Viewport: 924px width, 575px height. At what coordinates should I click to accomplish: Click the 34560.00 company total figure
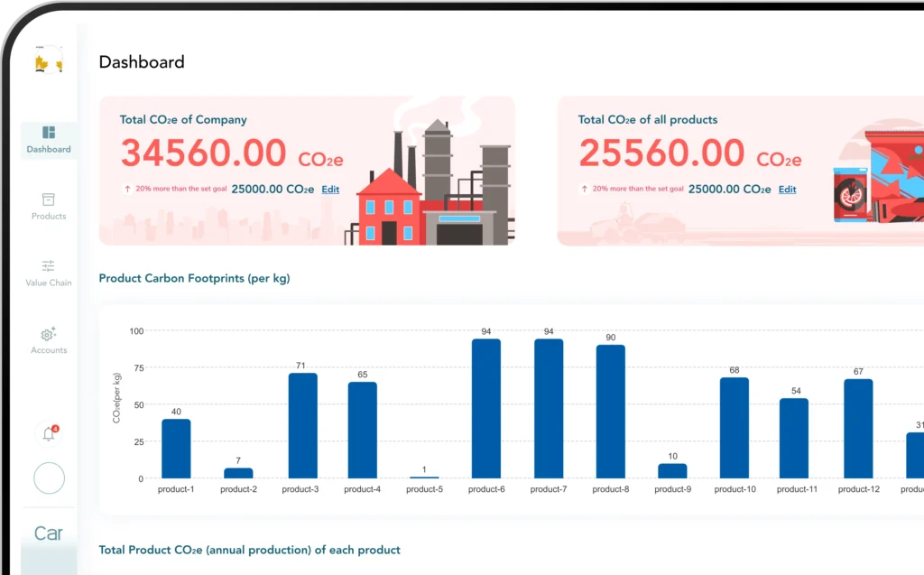(204, 153)
